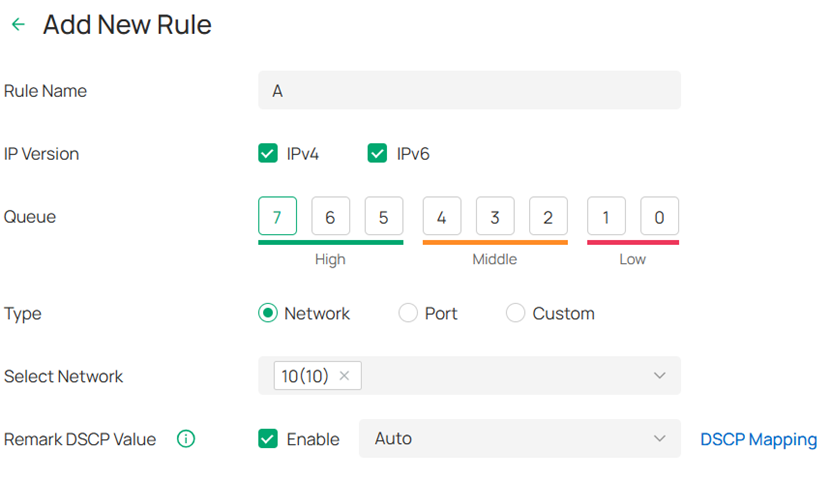Select queue 7 in High priority

point(277,216)
